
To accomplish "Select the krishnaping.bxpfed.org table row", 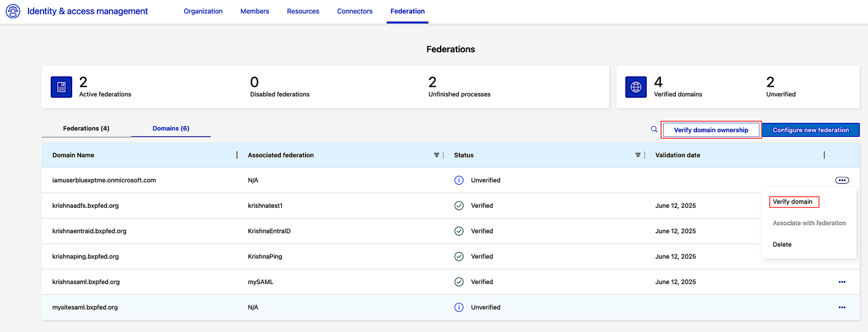I will (x=451, y=256).
